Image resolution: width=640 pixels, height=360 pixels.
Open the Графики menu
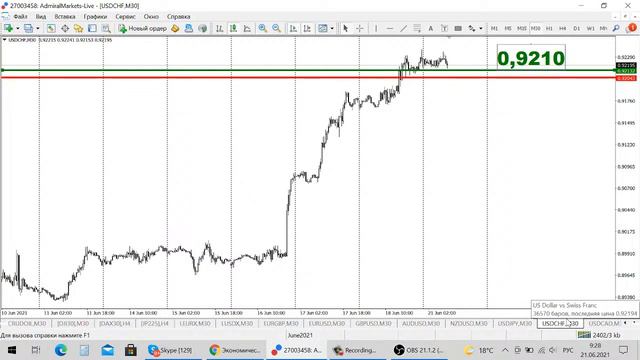(95, 17)
